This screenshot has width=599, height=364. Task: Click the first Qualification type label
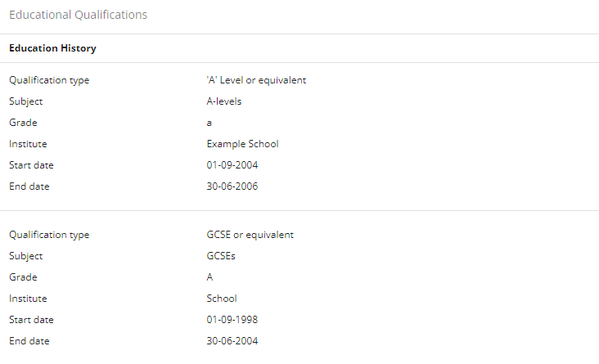(x=49, y=80)
